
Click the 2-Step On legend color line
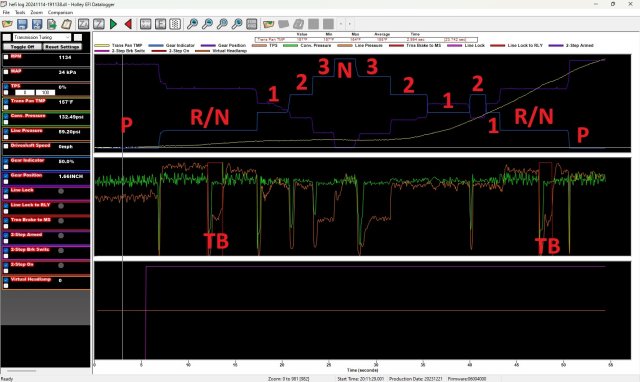(x=159, y=51)
